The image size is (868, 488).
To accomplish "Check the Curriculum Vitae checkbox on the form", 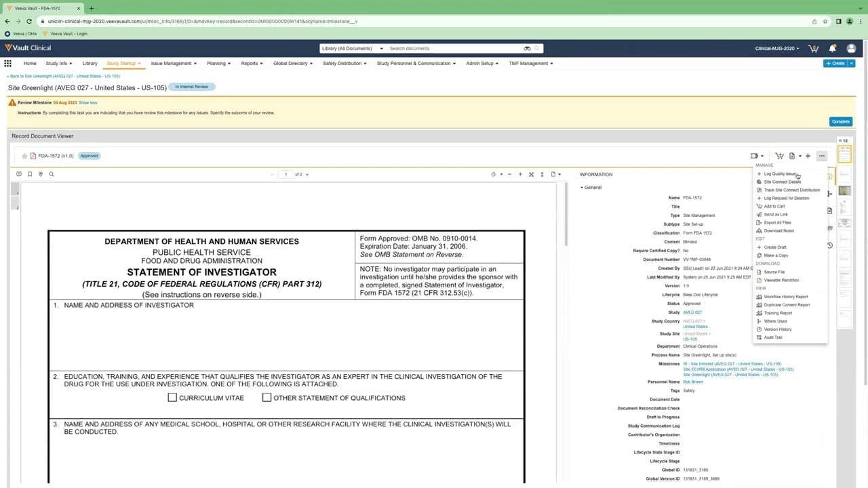I will 172,398.
